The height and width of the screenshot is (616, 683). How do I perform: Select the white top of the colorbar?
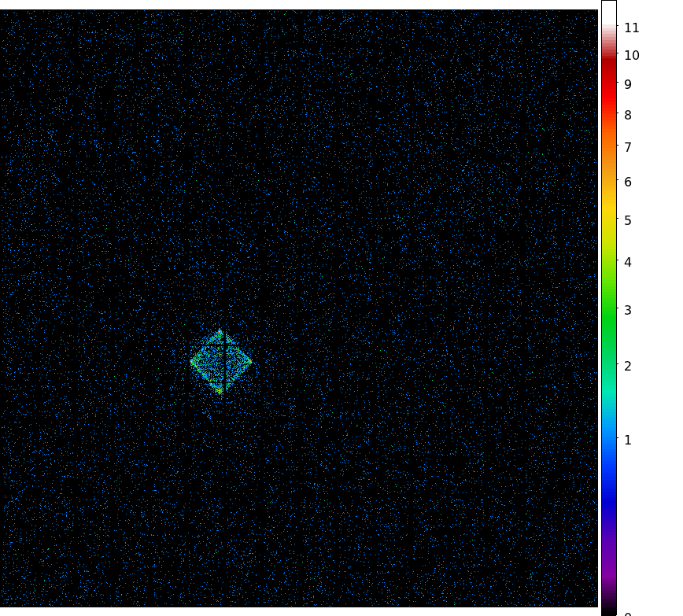609,11
